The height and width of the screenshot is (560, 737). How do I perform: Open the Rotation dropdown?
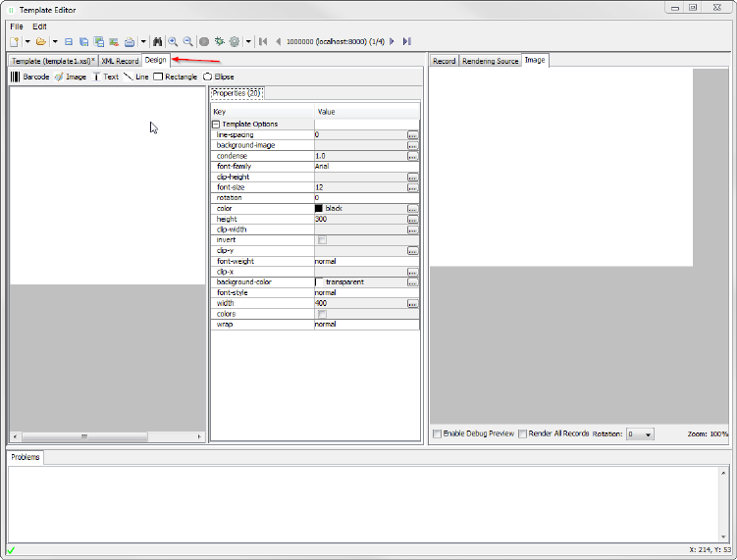(640, 434)
